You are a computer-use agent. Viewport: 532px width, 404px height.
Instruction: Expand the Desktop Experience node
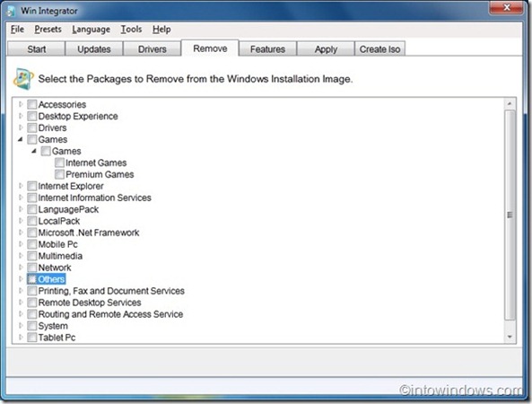coord(21,116)
